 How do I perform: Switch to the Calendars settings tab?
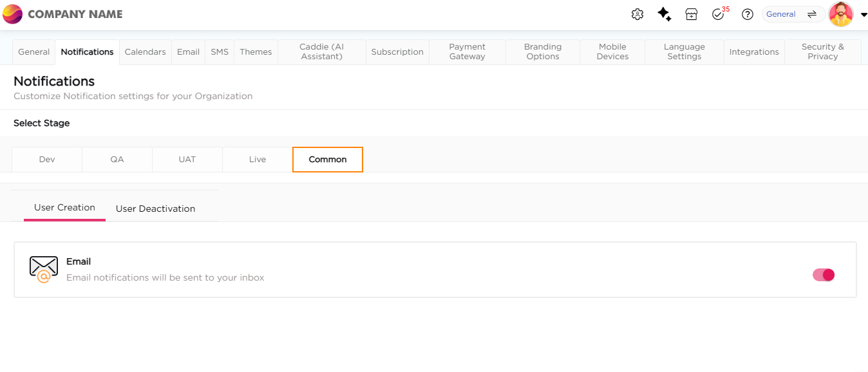click(x=145, y=51)
